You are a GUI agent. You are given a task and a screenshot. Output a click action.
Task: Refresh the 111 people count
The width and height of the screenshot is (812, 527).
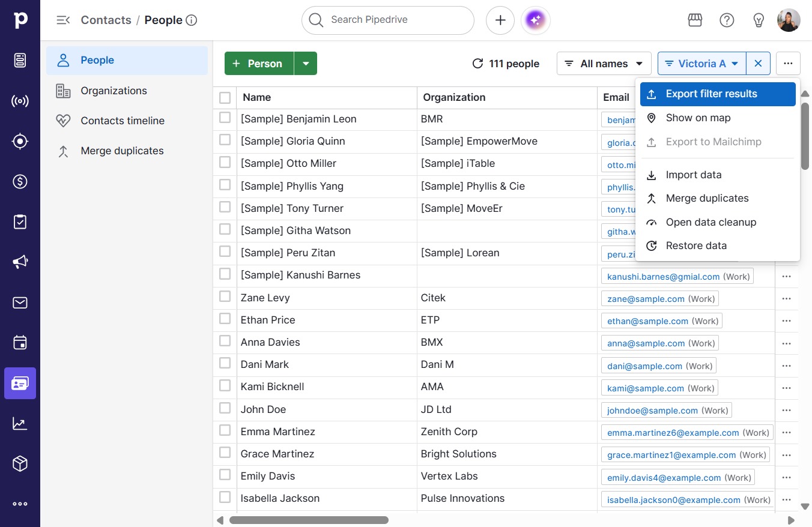pyautogui.click(x=477, y=64)
